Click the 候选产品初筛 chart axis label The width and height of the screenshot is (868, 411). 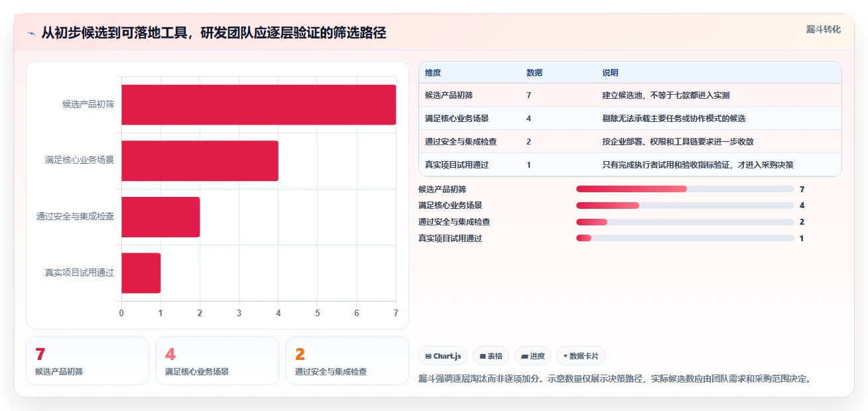tap(88, 104)
